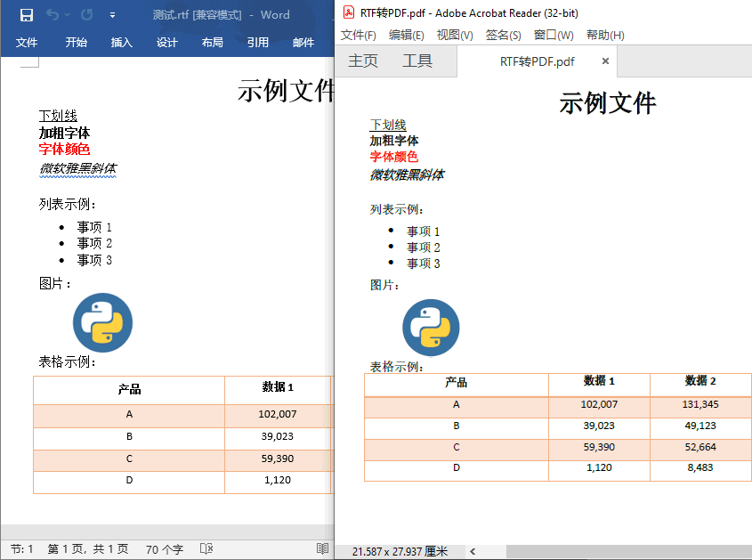Expand the Customize Quick Access Toolbar arrow
752x560 pixels.
coord(112,15)
